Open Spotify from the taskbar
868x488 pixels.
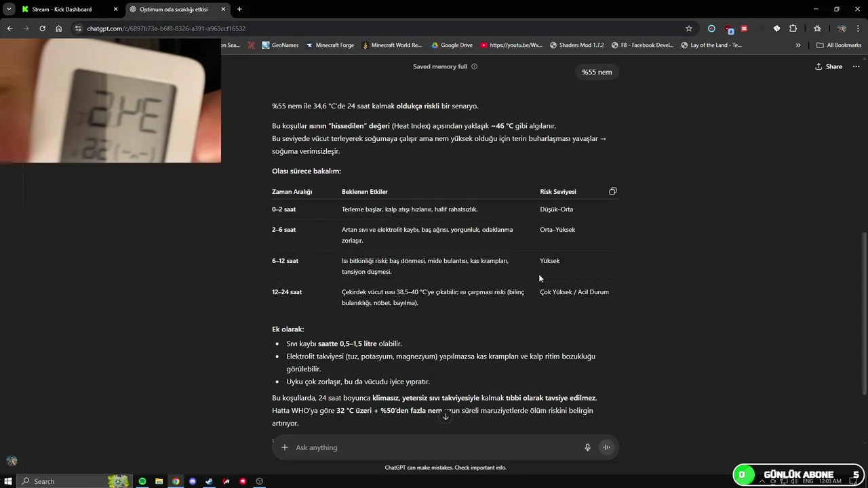pyautogui.click(x=142, y=481)
